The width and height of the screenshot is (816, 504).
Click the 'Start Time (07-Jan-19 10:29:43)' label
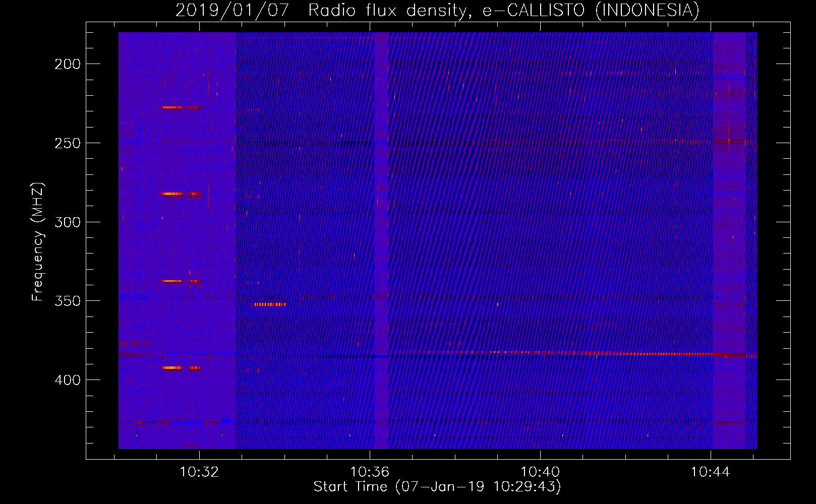(437, 487)
